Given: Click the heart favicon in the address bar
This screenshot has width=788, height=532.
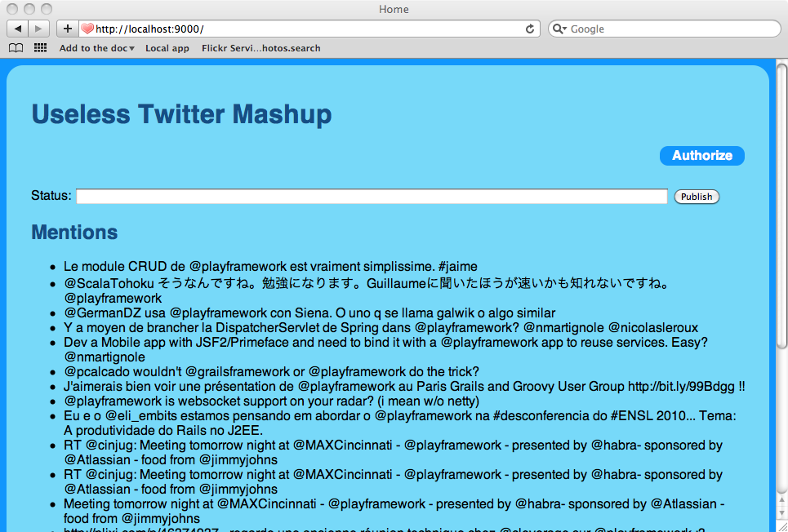Looking at the screenshot, I should pos(87,29).
